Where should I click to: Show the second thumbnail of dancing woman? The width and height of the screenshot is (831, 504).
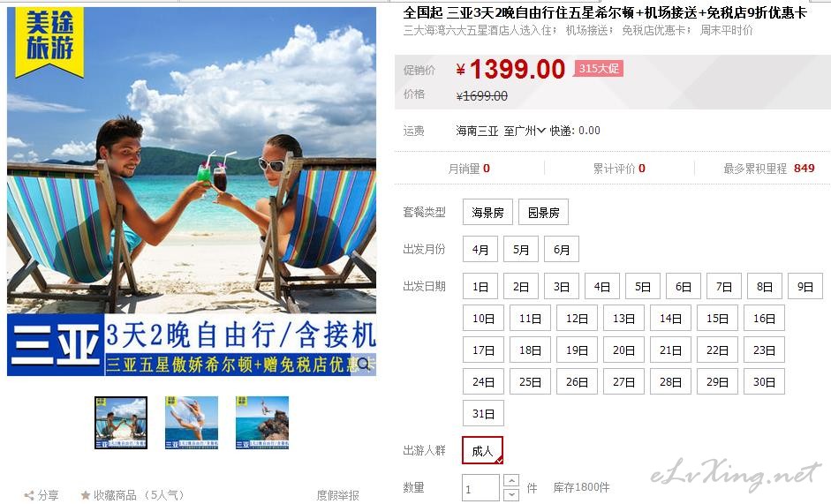click(x=192, y=423)
